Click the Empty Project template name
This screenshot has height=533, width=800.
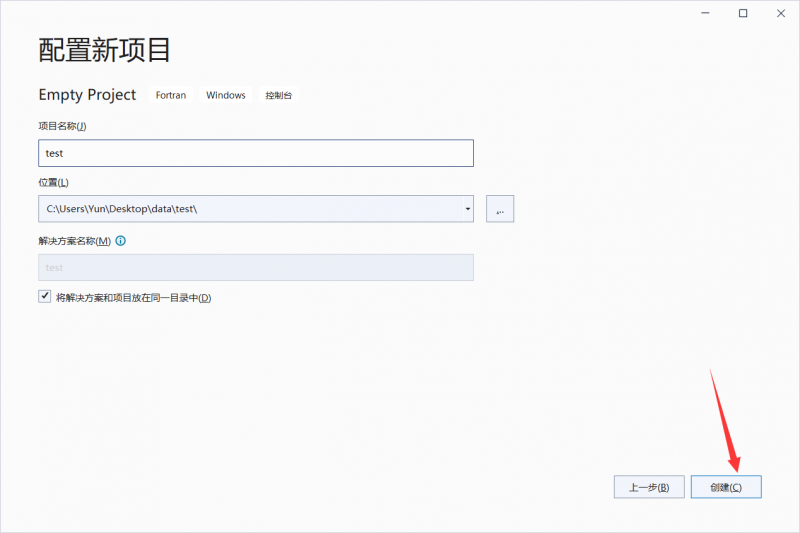coord(87,95)
